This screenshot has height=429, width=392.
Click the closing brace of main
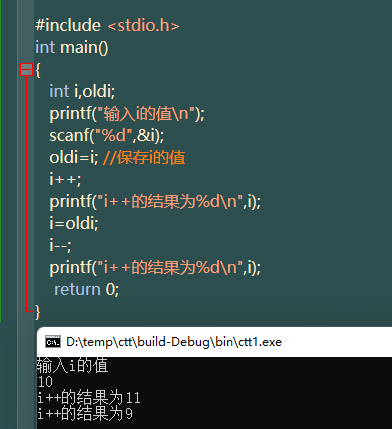pyautogui.click(x=38, y=312)
